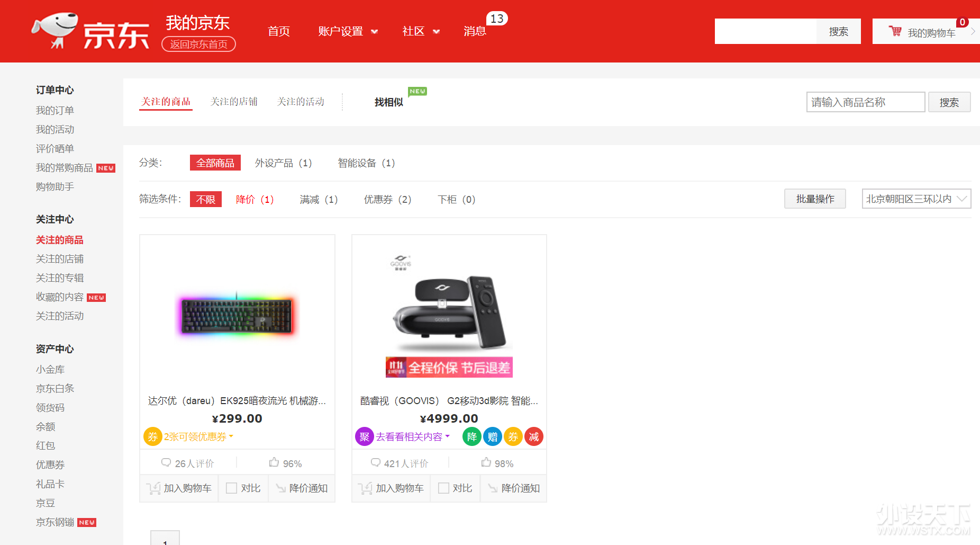Click the header search input field
The width and height of the screenshot is (980, 545).
coord(766,31)
